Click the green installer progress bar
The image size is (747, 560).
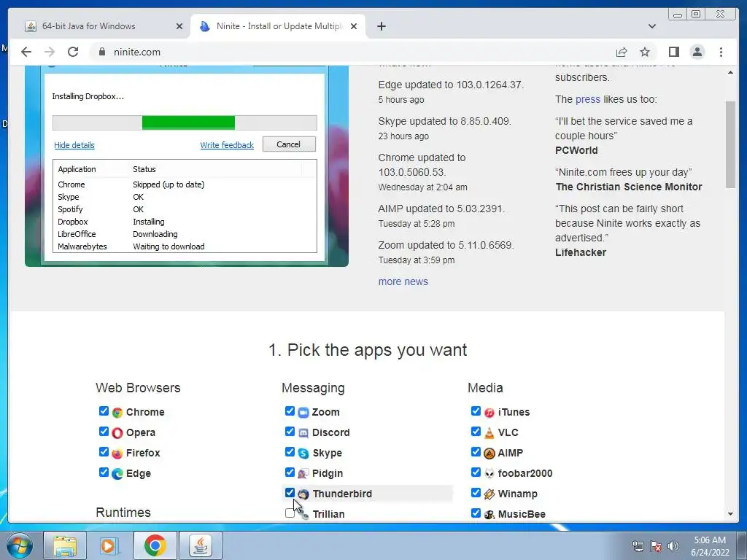click(188, 122)
